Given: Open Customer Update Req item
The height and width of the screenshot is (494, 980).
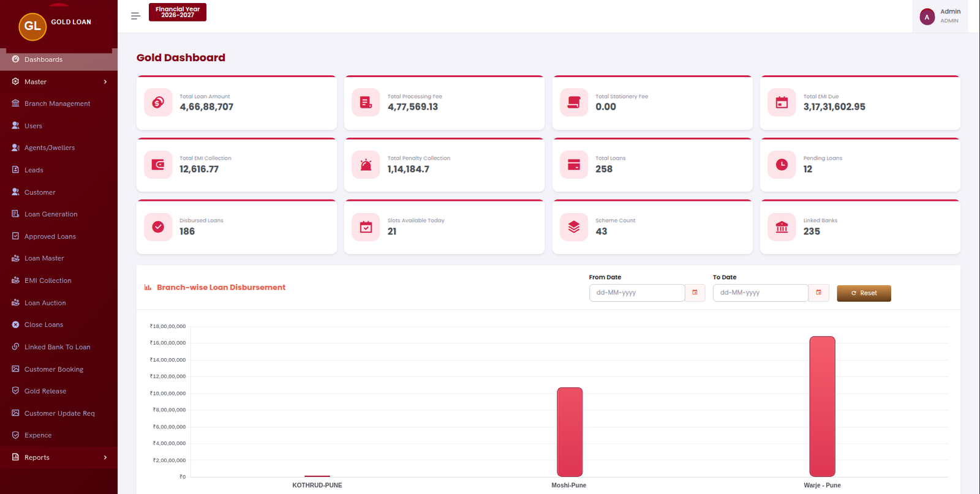Looking at the screenshot, I should tap(59, 413).
